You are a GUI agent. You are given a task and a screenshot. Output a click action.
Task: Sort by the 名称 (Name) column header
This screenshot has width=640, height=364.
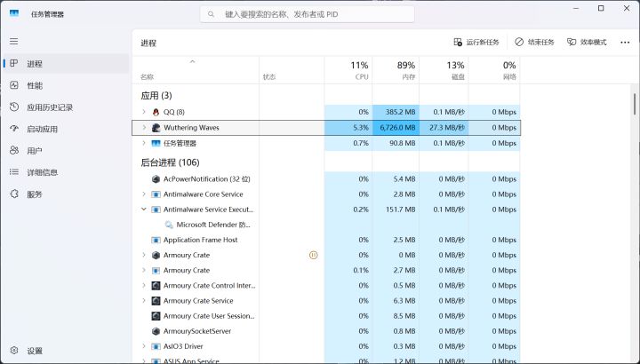pos(196,70)
